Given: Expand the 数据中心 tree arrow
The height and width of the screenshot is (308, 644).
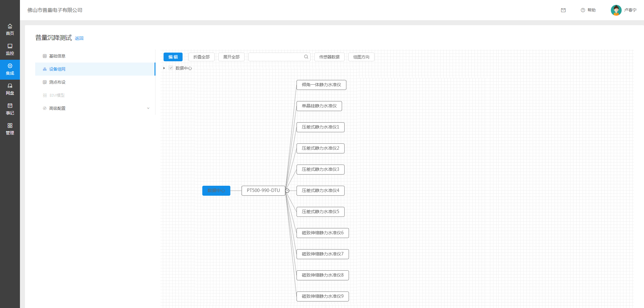Looking at the screenshot, I should point(164,68).
